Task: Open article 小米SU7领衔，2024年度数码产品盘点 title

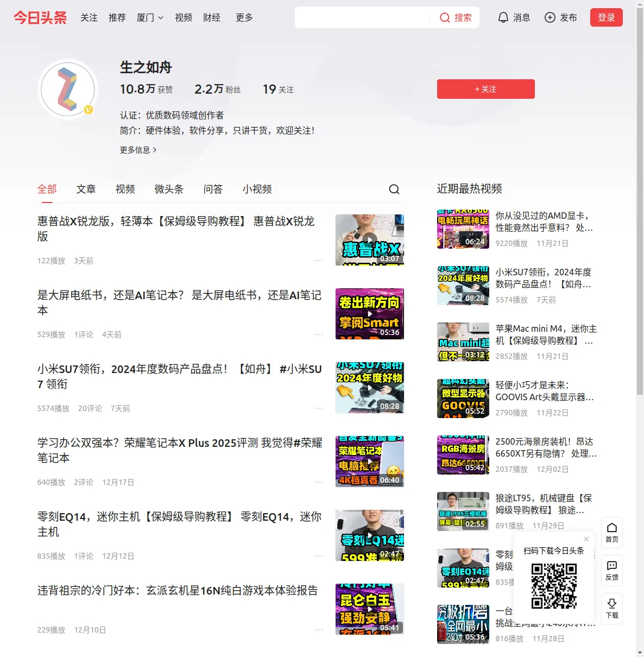Action: pyautogui.click(x=180, y=376)
